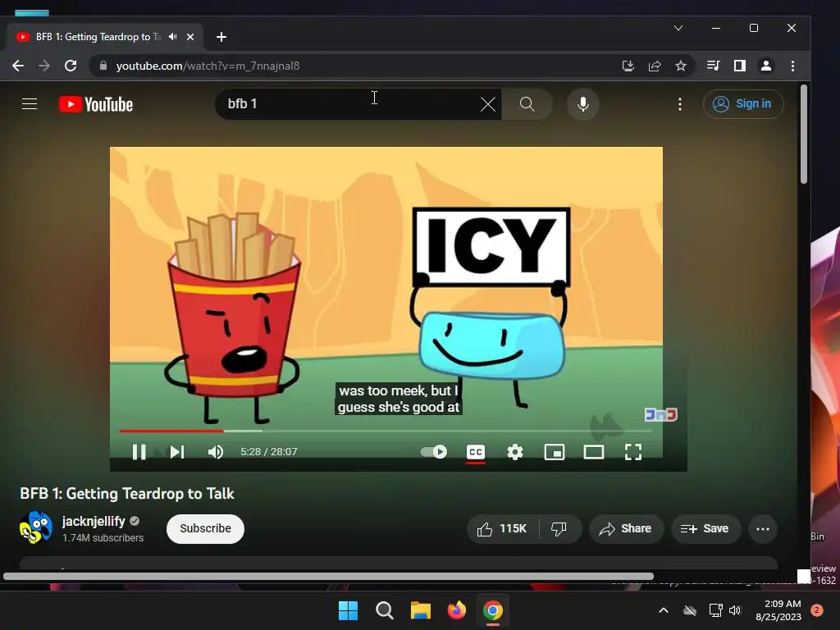840x630 pixels.
Task: Seek on the video progress bar
Action: click(x=386, y=430)
